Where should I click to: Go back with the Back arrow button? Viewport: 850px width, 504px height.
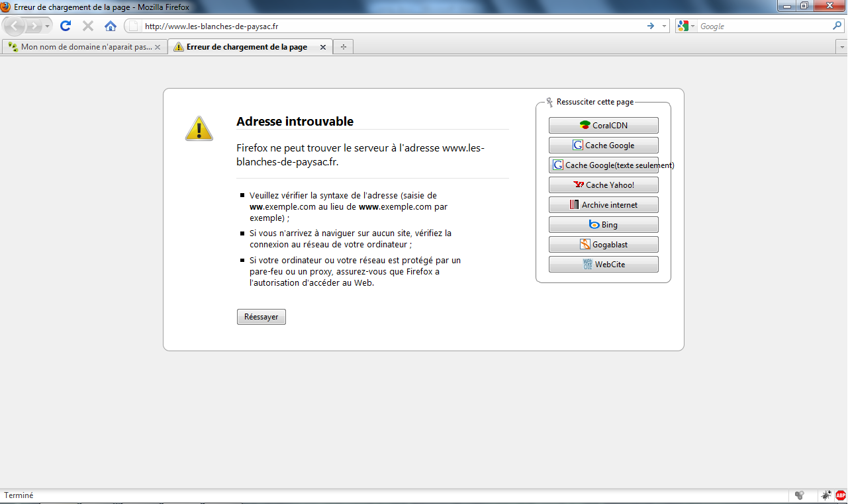click(x=15, y=26)
